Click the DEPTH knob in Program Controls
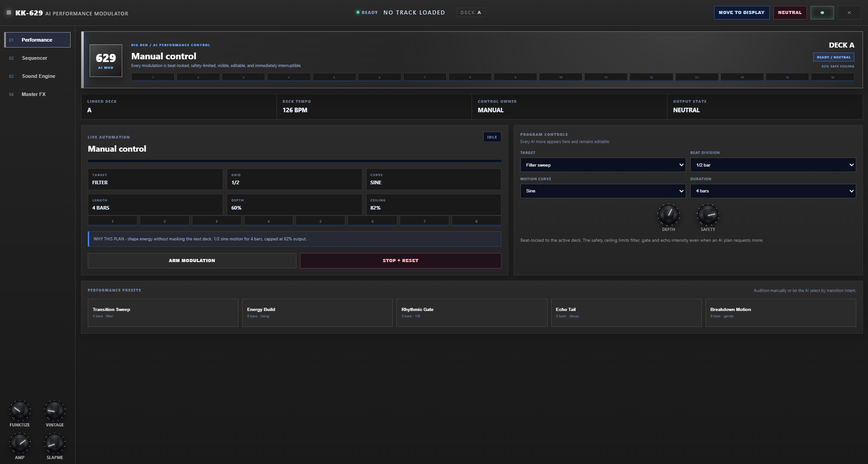The image size is (868, 464). 668,215
